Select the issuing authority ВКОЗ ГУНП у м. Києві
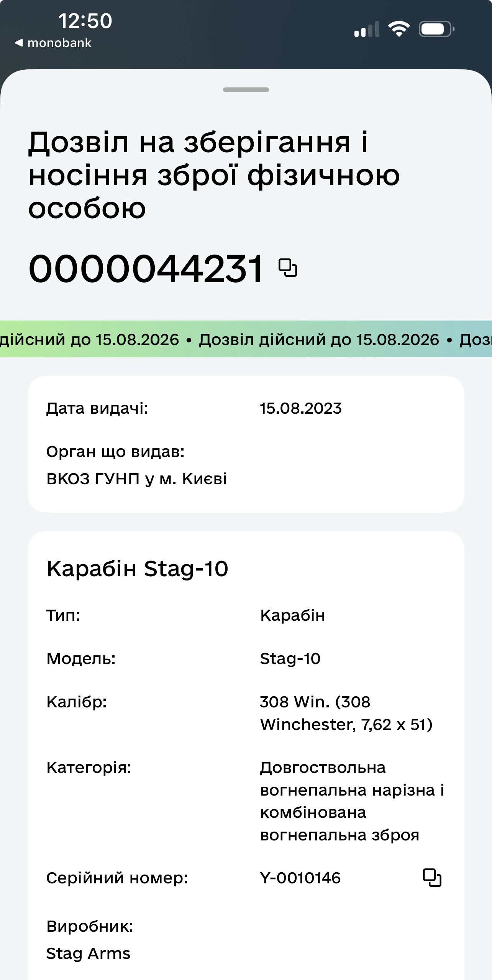This screenshot has height=980, width=492. point(136,479)
